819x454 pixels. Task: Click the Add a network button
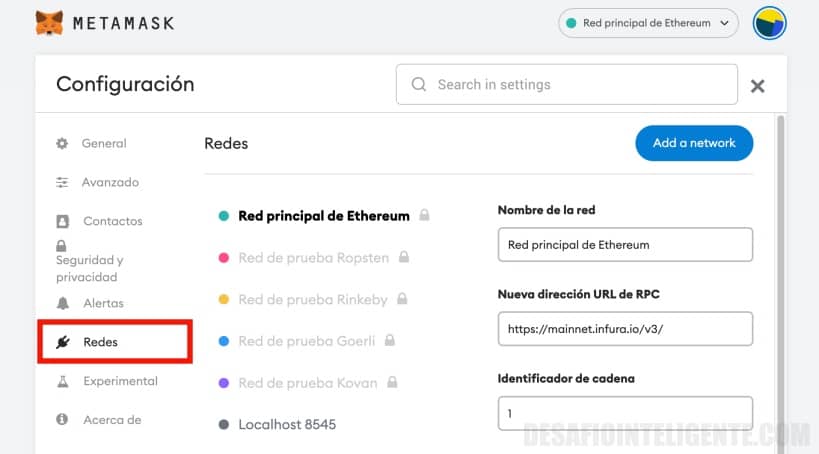[x=694, y=143]
